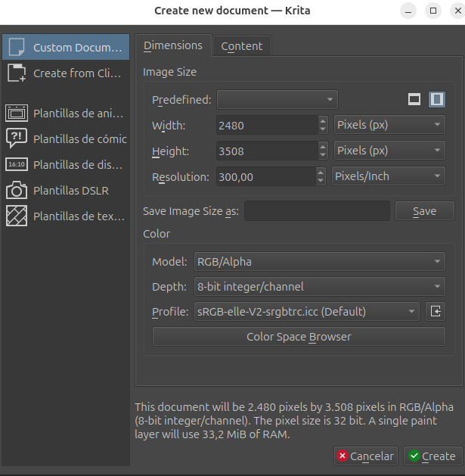The height and width of the screenshot is (476, 465).
Task: Open Plantillas de textura templates
Action: point(66,216)
